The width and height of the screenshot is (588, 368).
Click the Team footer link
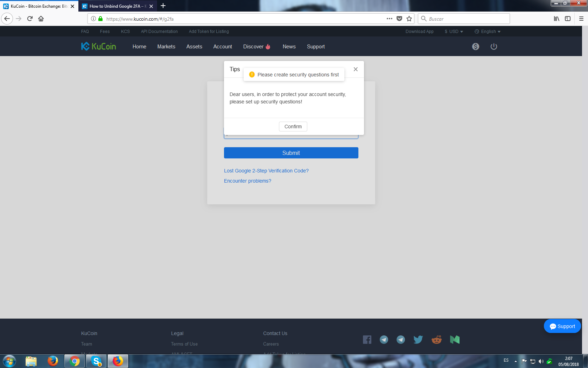pyautogui.click(x=86, y=344)
